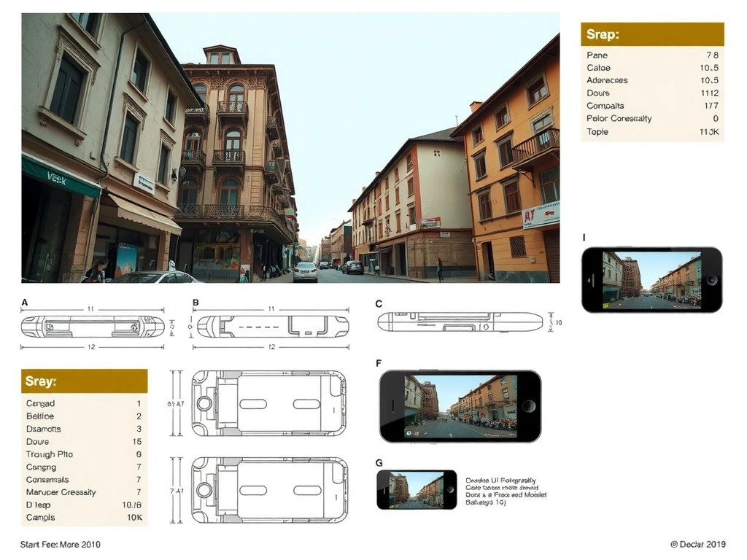Click the side-view diagram labeled A
747x560 pixels.
click(x=92, y=327)
